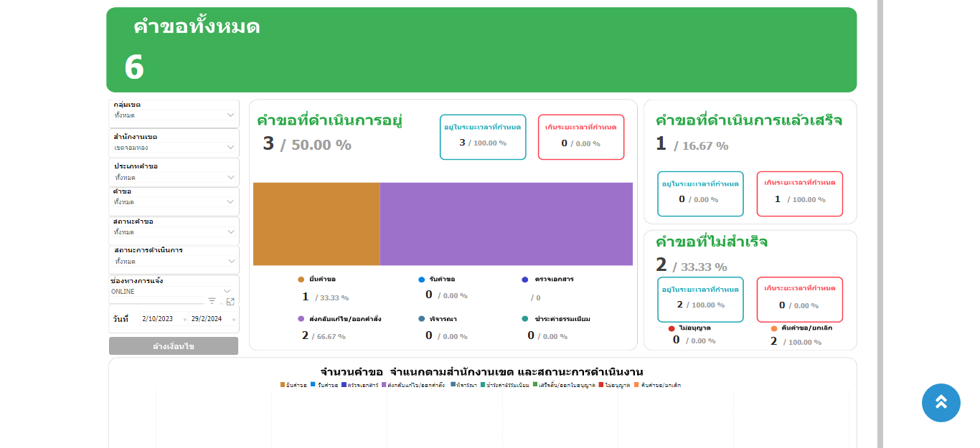This screenshot has width=980, height=448.
Task: Click the orange segment of the bar chart
Action: pos(316,224)
